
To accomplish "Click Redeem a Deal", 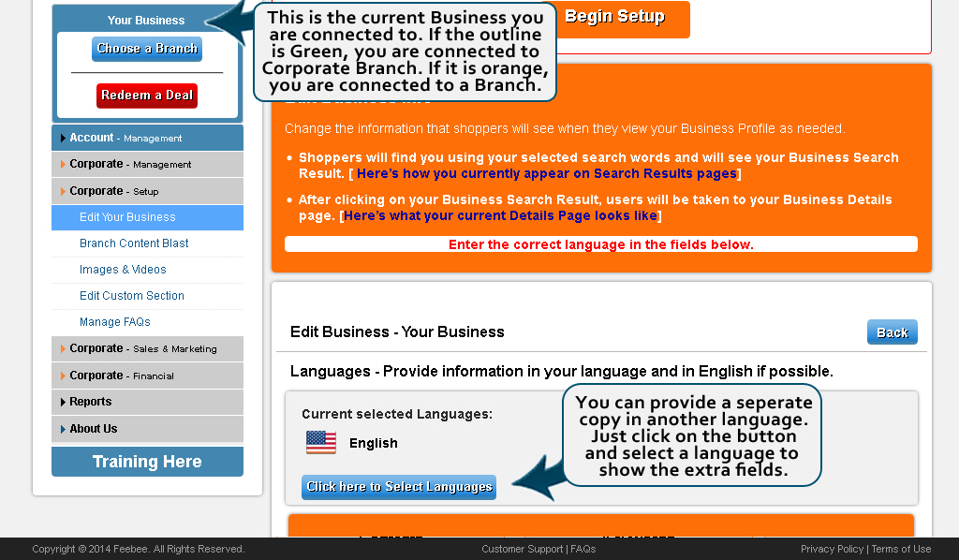I will (146, 95).
